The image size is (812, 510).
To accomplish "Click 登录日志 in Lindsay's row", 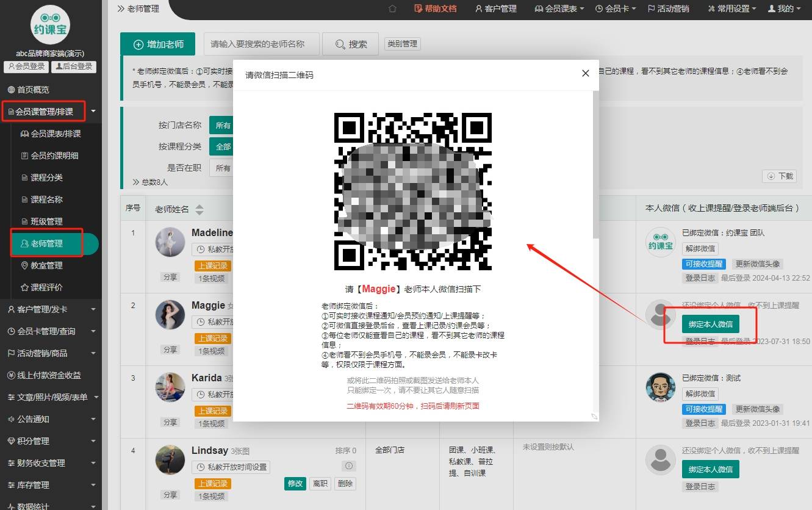I will 700,487.
